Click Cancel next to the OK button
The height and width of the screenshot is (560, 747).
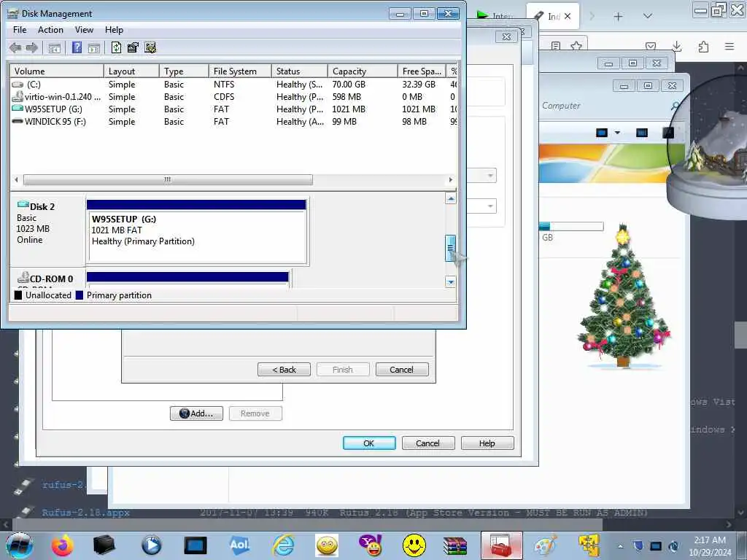pos(427,443)
